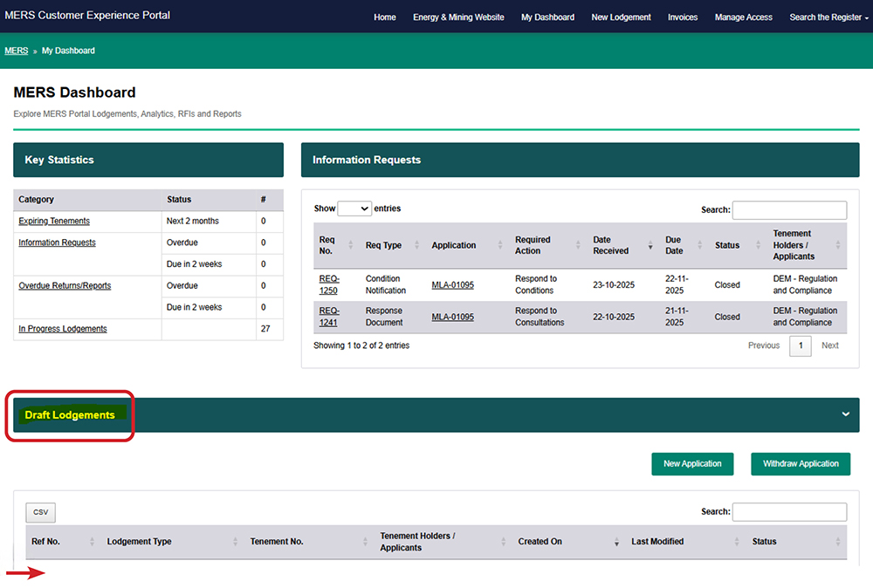Viewport: 873px width, 588px height.
Task: Open Search the Register dropdown menu
Action: click(x=828, y=17)
